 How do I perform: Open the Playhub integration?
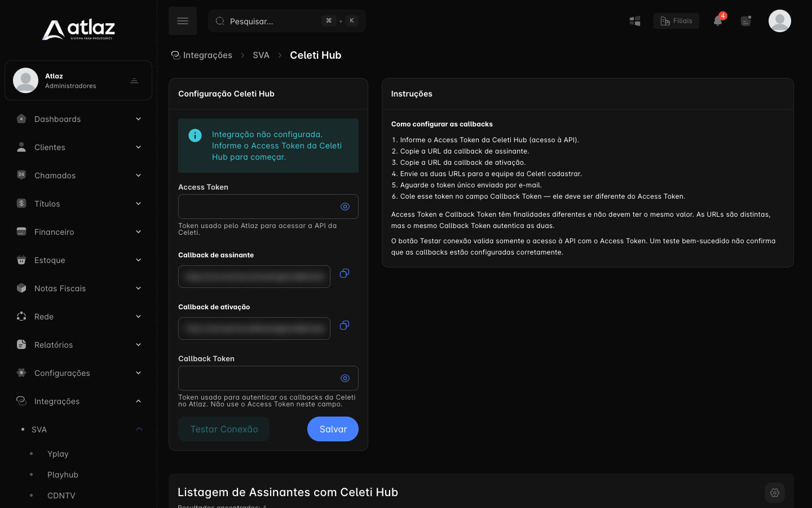pyautogui.click(x=63, y=475)
